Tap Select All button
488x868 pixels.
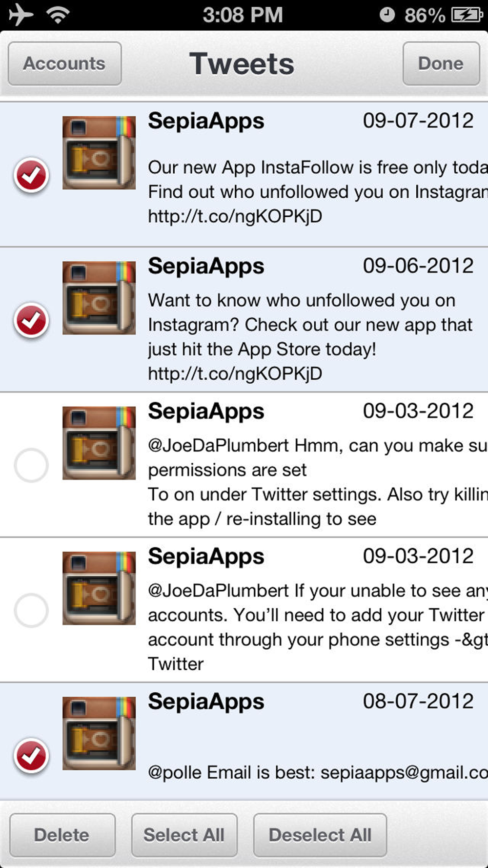[x=184, y=835]
